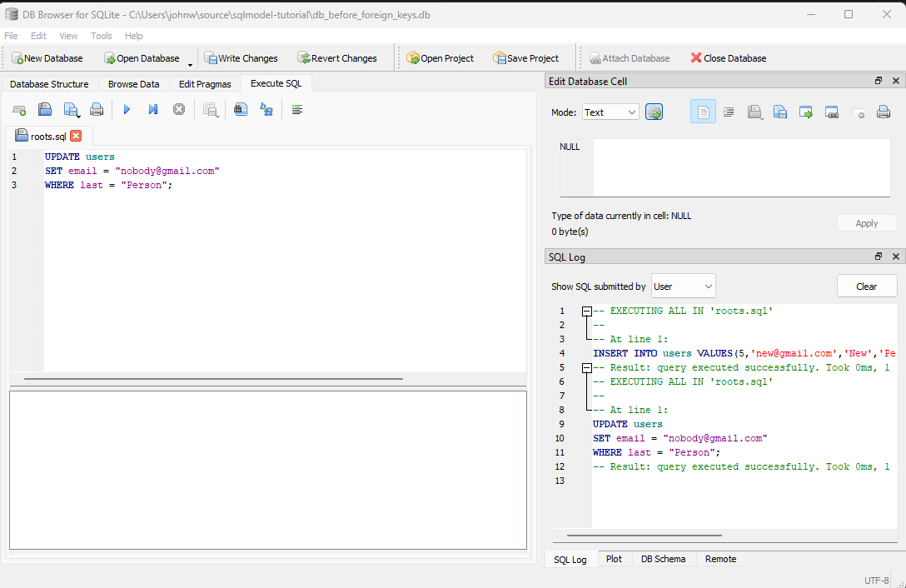Open the Tools menu
The width and height of the screenshot is (906, 588).
101,36
